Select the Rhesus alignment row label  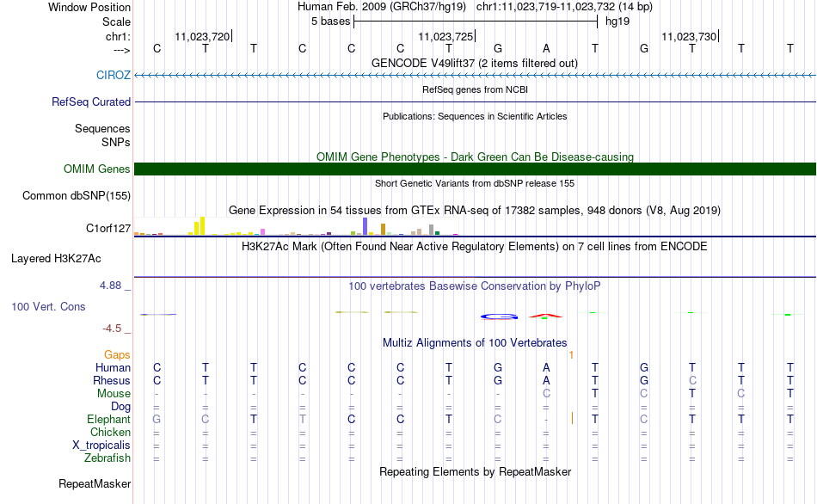coord(112,380)
